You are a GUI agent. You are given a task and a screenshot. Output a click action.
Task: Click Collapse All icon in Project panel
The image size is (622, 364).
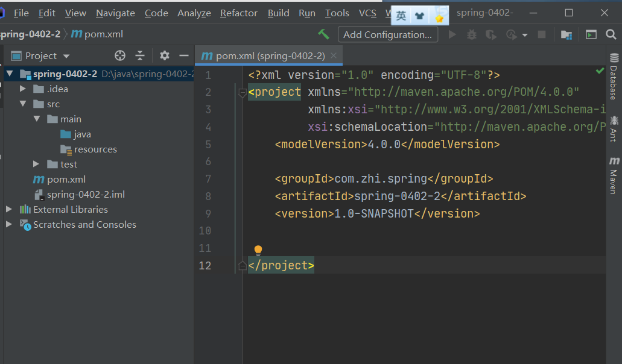tap(140, 56)
